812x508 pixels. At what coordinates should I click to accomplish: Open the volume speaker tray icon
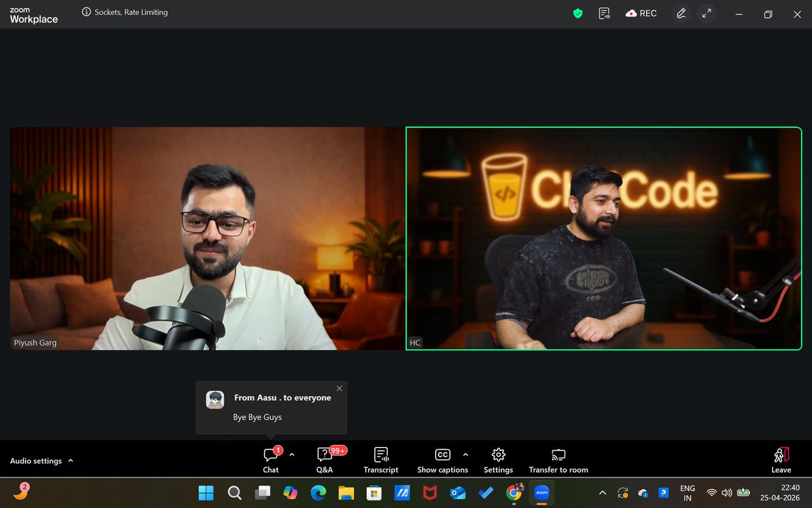tap(727, 492)
